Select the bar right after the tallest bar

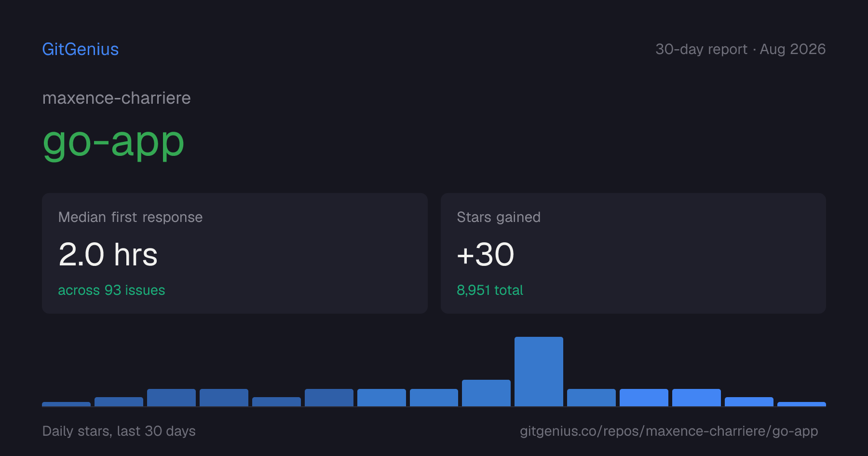coord(591,398)
